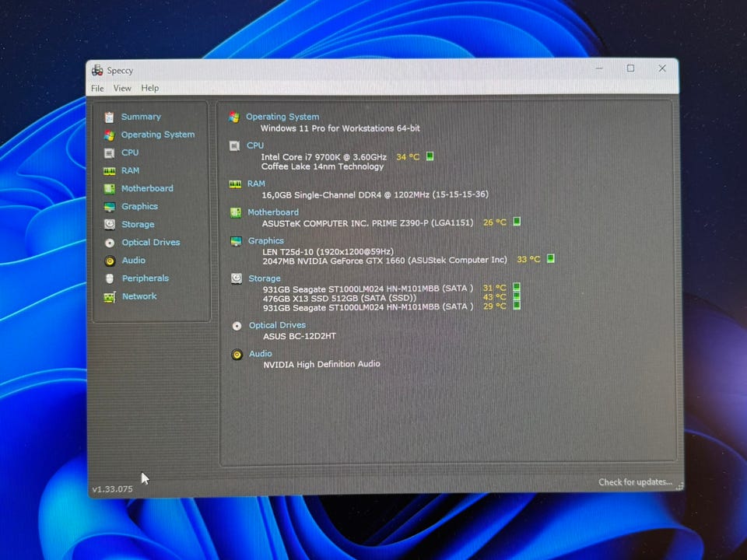Click the Motherboard icon in summary panel
Image resolution: width=747 pixels, height=560 pixels.
tap(236, 212)
